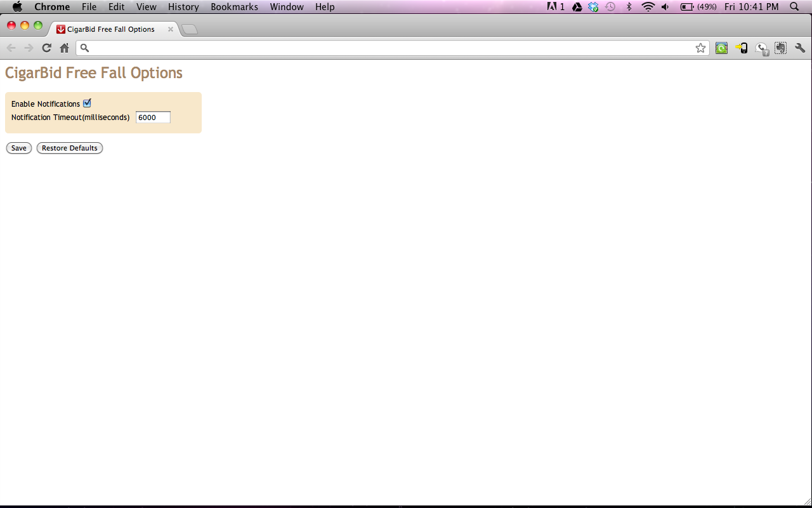Open the Apple menu
Viewport: 812px width, 508px height.
tap(17, 7)
